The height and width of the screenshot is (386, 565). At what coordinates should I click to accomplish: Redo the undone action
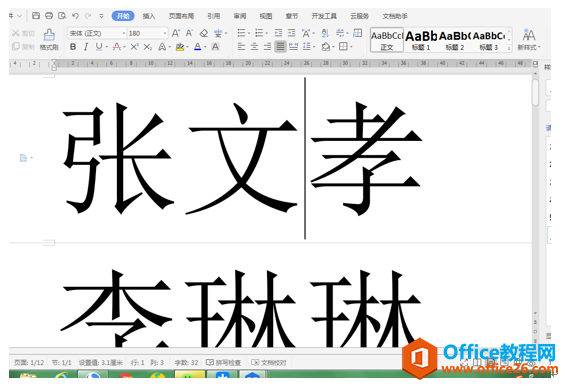(88, 16)
